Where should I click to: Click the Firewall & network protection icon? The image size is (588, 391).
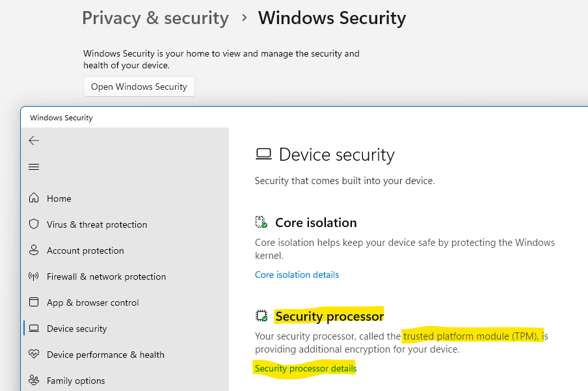pyautogui.click(x=34, y=276)
